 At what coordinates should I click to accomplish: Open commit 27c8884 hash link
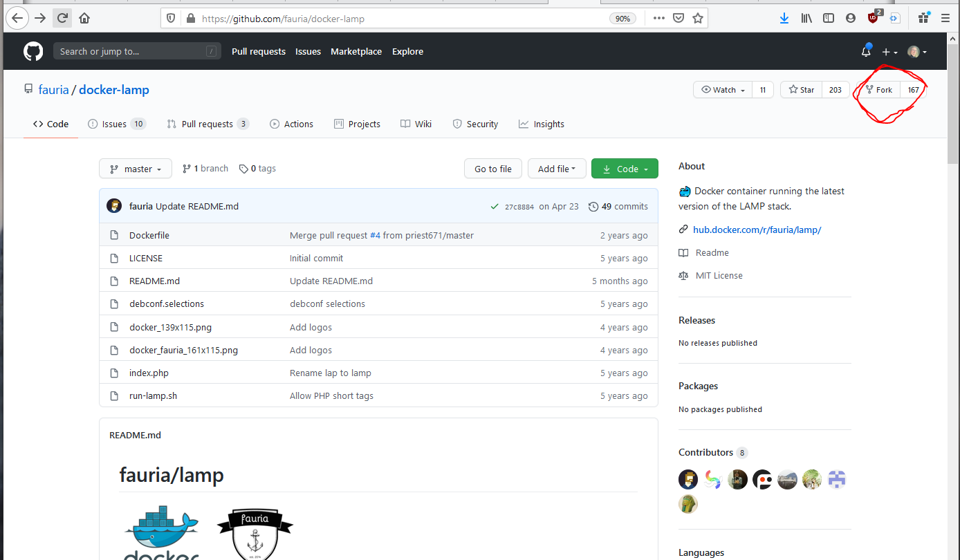coord(519,207)
